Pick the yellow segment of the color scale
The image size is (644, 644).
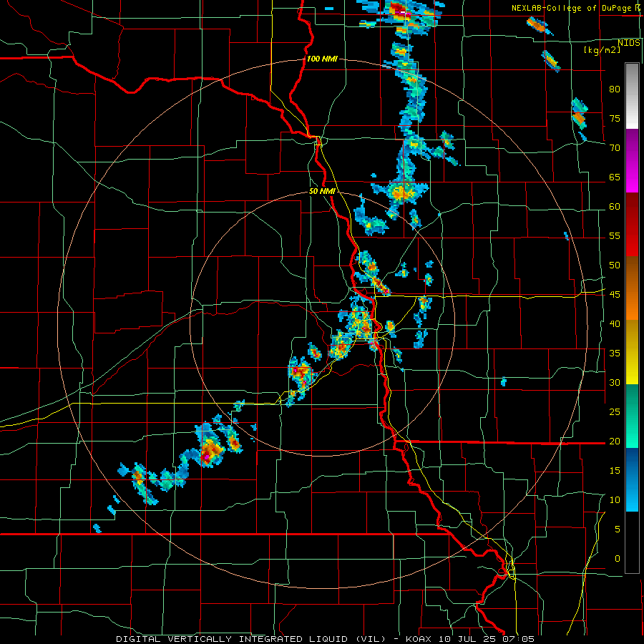coord(632,352)
